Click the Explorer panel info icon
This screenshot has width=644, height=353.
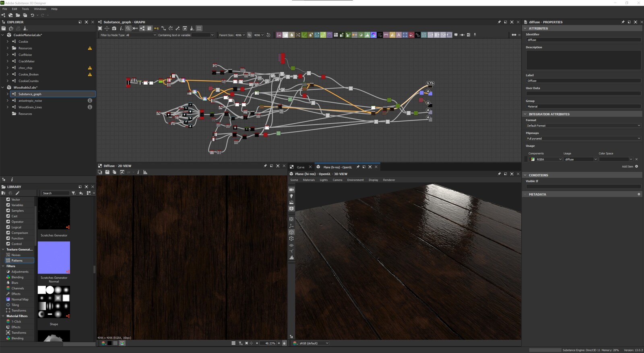[x=12, y=180]
